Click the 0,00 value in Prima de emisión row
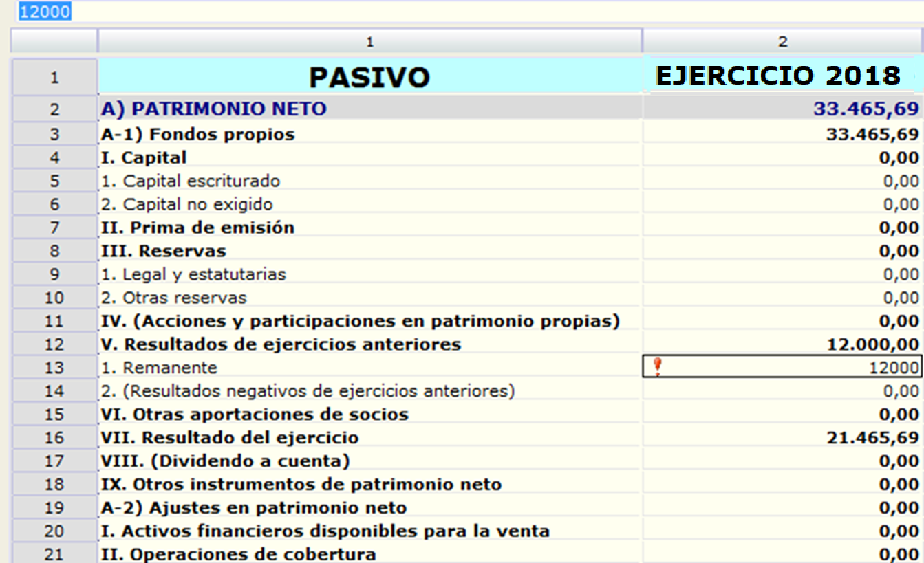This screenshot has height=563, width=924. 783,228
